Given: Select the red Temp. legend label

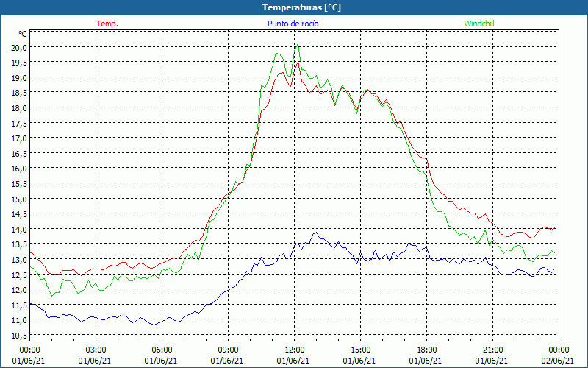Looking at the screenshot, I should click(107, 24).
